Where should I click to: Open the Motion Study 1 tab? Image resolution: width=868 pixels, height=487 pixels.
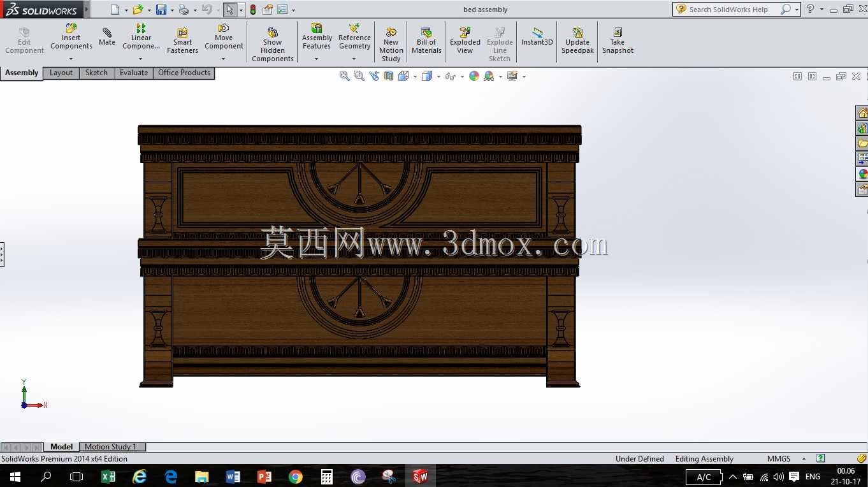111,447
